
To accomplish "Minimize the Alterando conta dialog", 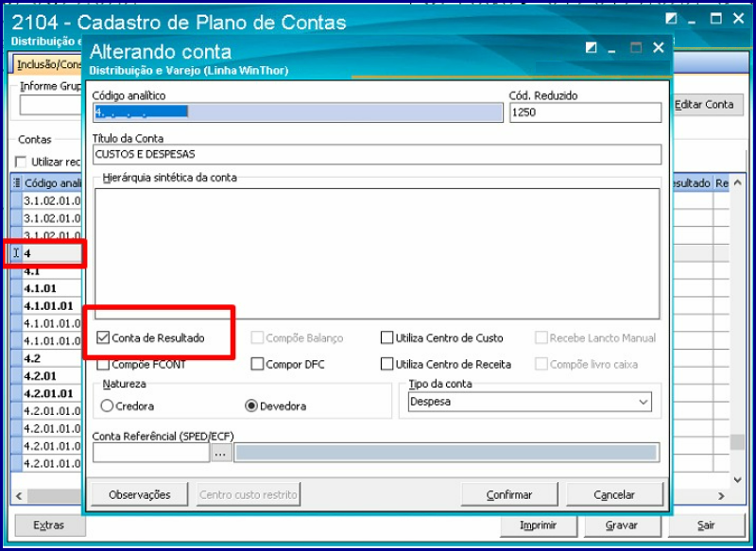I will pos(611,50).
